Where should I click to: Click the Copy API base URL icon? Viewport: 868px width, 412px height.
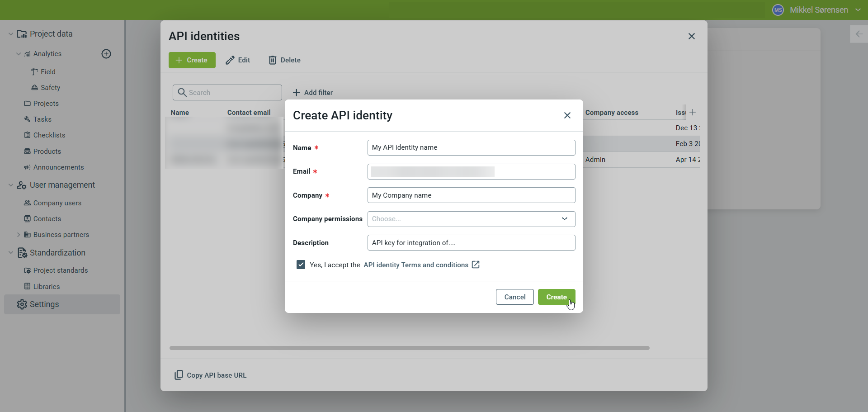point(179,375)
